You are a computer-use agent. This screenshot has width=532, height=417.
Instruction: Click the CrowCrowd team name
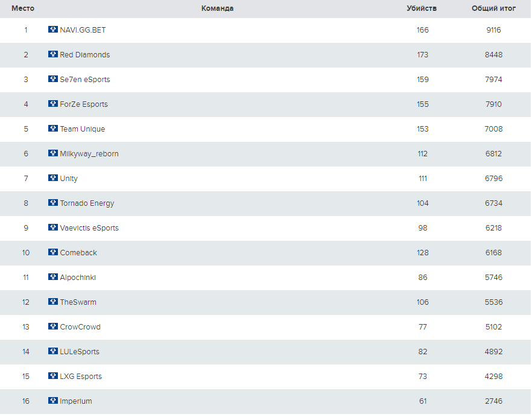coord(80,327)
